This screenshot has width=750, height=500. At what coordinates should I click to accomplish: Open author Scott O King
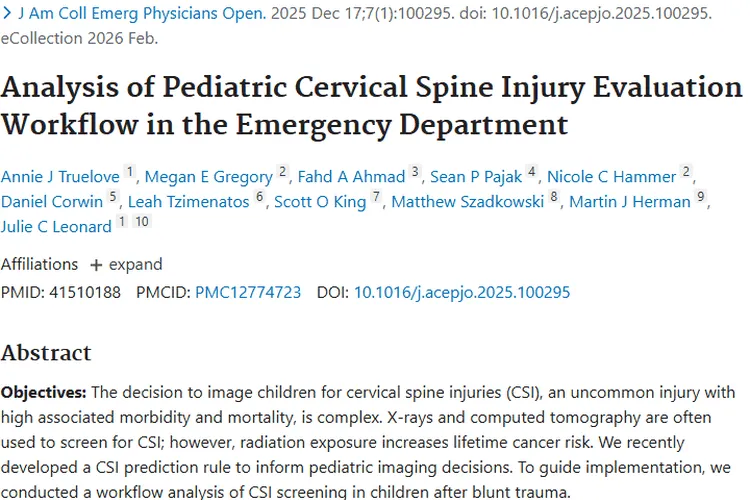(x=320, y=202)
